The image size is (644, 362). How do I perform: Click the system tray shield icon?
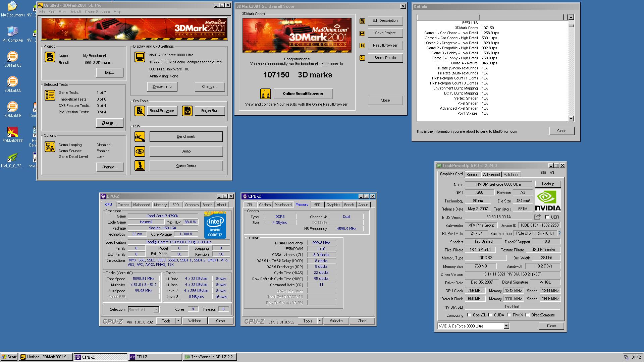pos(626,357)
